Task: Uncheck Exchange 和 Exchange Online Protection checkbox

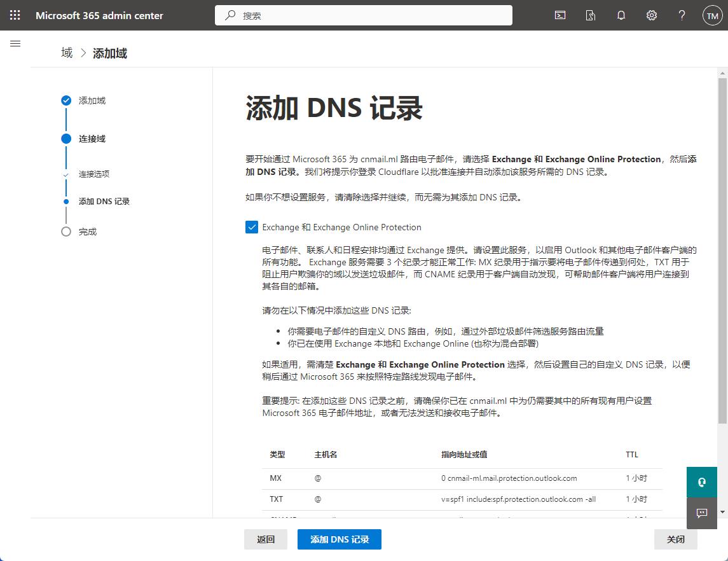Action: (252, 227)
